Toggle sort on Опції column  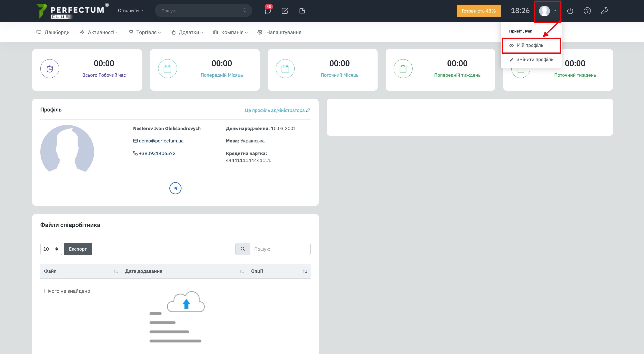[305, 271]
